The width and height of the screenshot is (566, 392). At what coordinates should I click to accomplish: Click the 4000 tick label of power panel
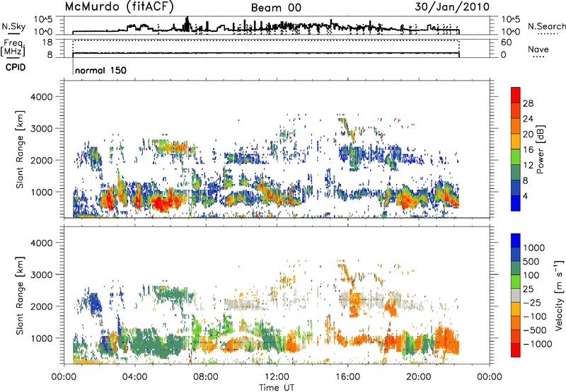tap(41, 97)
